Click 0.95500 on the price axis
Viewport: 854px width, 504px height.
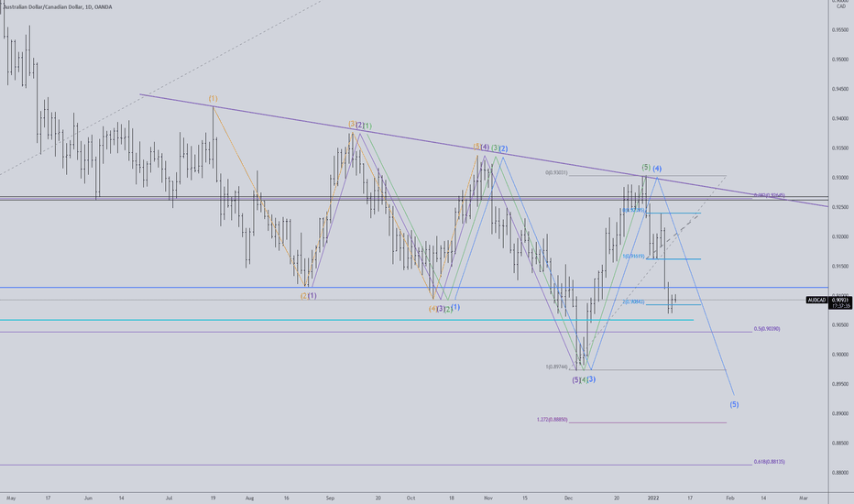tap(840, 30)
